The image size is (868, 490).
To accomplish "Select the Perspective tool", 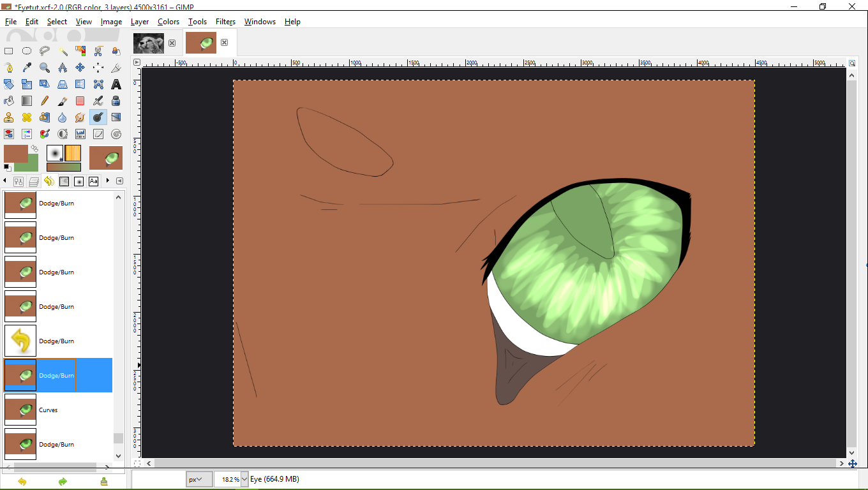I will pos(63,84).
